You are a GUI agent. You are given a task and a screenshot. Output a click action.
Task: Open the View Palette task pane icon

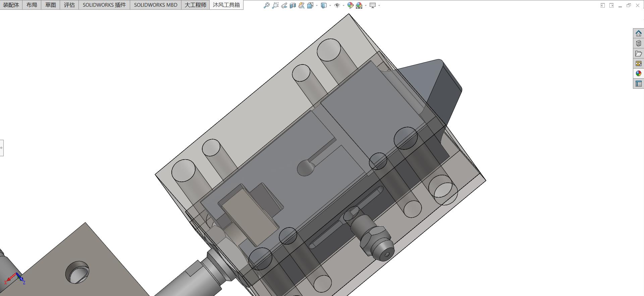[x=639, y=64]
